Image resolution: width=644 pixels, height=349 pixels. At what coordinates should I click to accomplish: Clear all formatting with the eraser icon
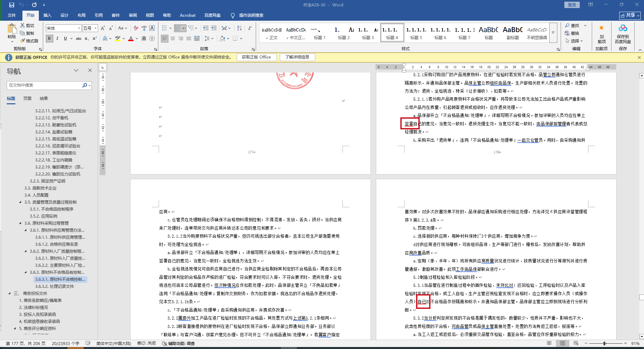pyautogui.click(x=136, y=28)
